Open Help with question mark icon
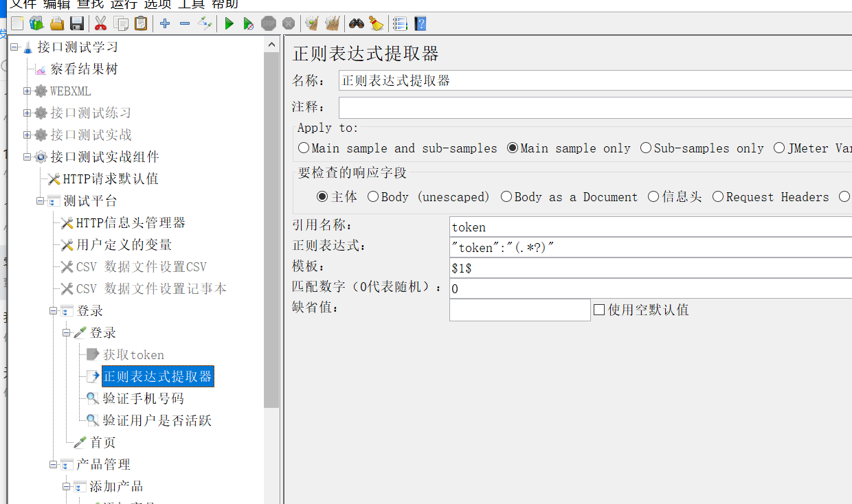The image size is (852, 504). [421, 23]
